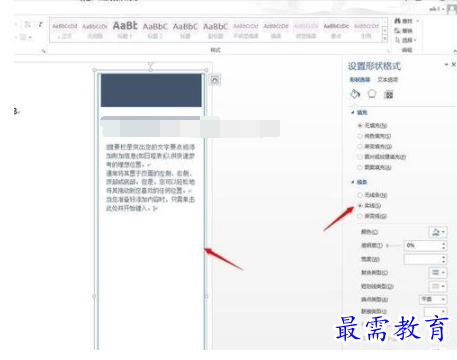The image size is (457, 360).
Task: Open the Select (选择) dropdown arrow
Action: pyautogui.click(x=415, y=40)
